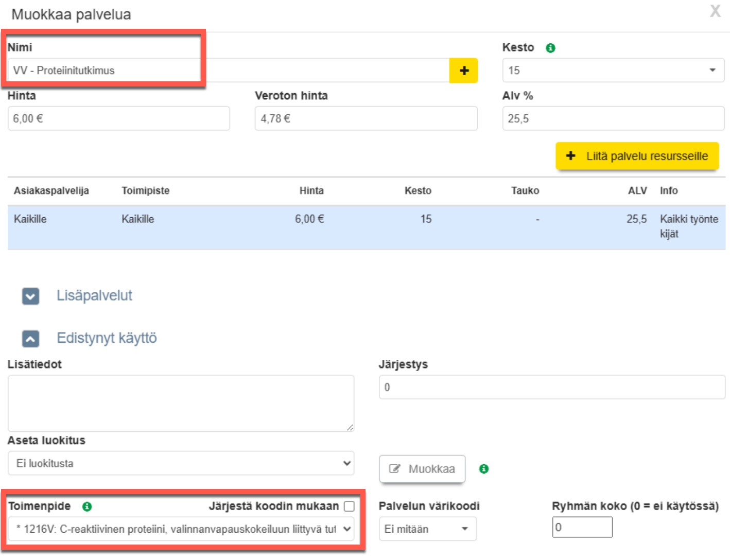The height and width of the screenshot is (560, 730).
Task: Open the Aseta luokitus dropdown
Action: (x=180, y=463)
